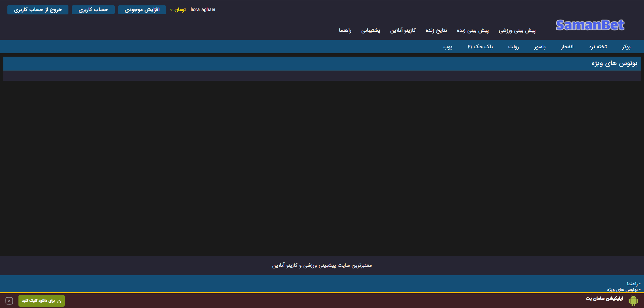Open حساب کاربری account page
This screenshot has width=644, height=308.
click(x=93, y=10)
